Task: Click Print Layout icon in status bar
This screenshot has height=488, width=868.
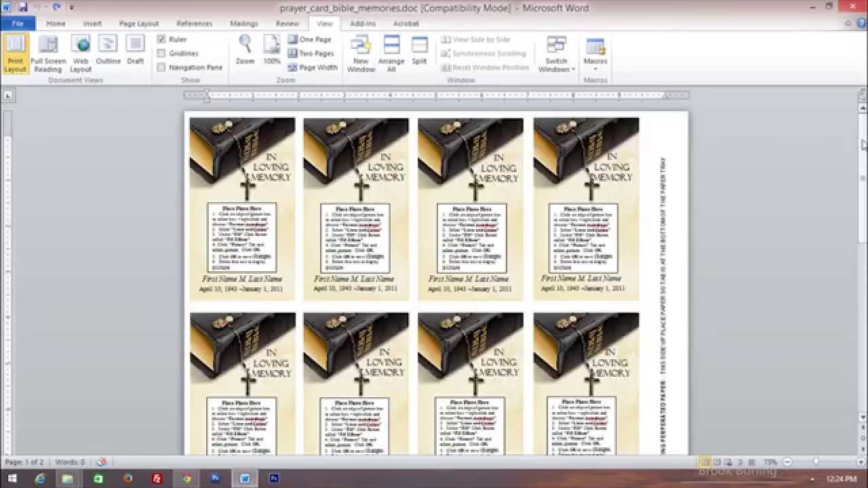Action: [x=705, y=462]
